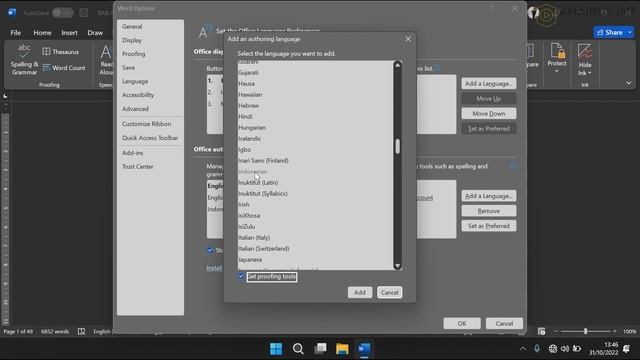This screenshot has width=640, height=360.
Task: Toggle Get proofing tools checkbox
Action: (241, 276)
